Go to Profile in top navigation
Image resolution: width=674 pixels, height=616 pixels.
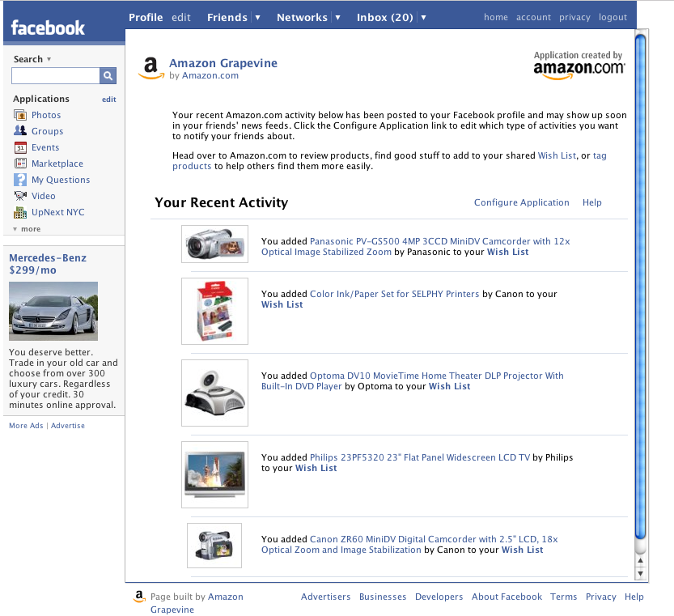coord(146,18)
